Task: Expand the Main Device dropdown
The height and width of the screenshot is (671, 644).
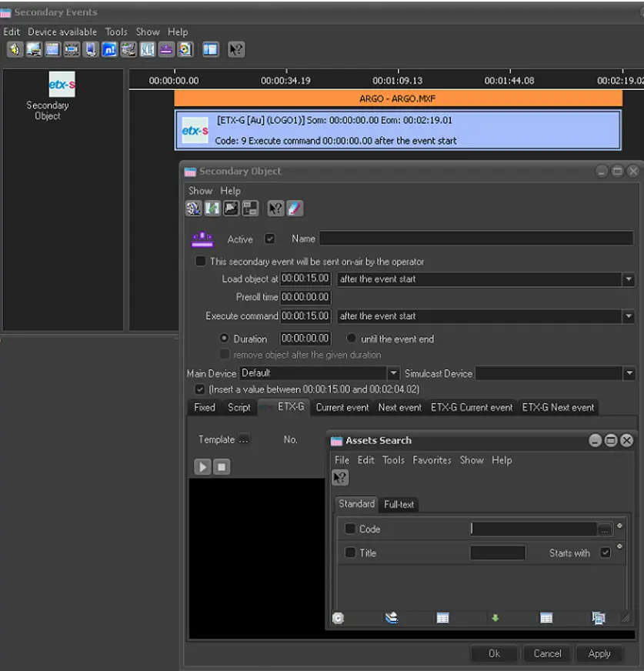Action: (393, 373)
